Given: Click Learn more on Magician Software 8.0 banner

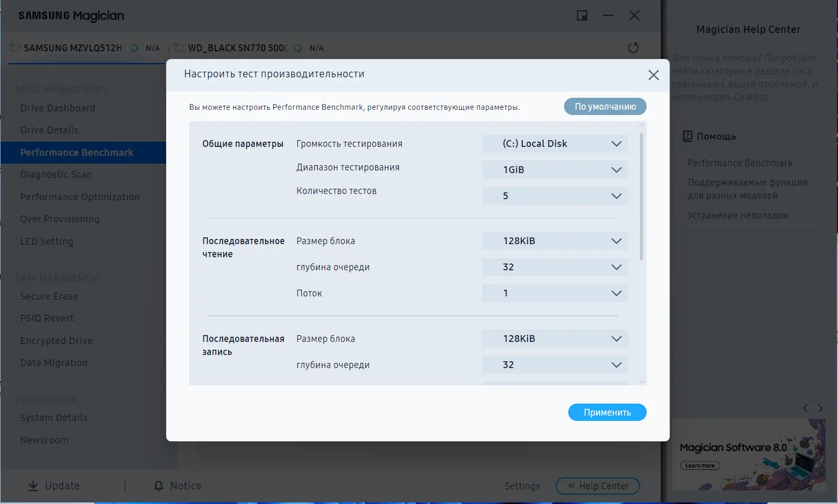Looking at the screenshot, I should 700,466.
